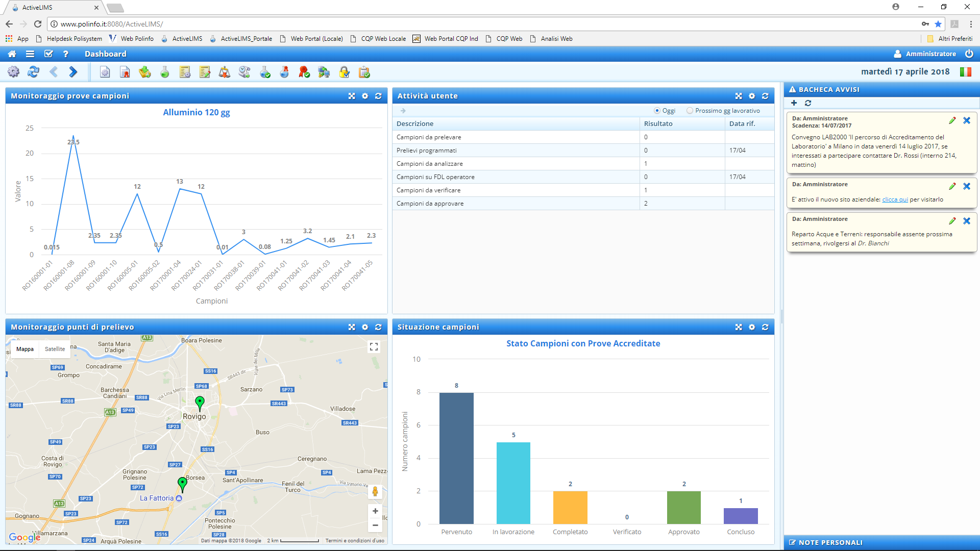Open the Altri Preferiti bookmarks folder
The width and height of the screenshot is (980, 551).
[x=950, y=39]
